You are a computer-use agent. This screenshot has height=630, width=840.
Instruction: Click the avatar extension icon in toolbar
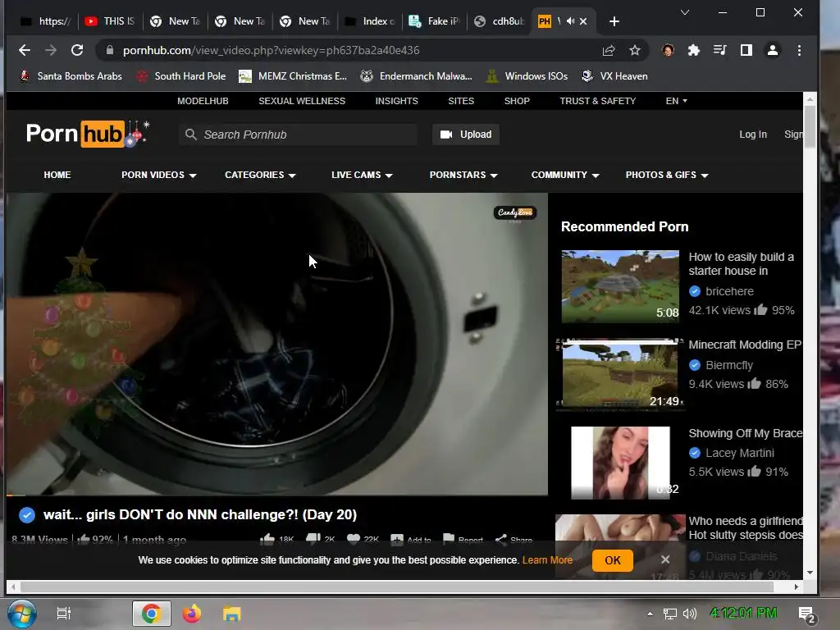[x=668, y=50]
